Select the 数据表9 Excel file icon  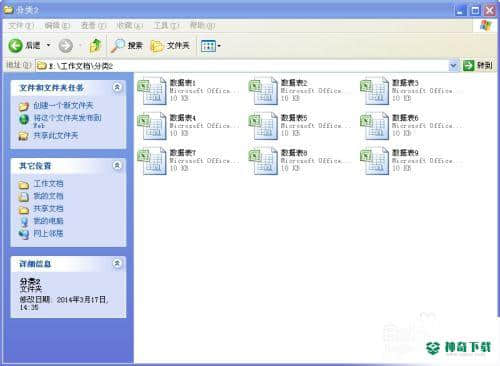[375, 161]
